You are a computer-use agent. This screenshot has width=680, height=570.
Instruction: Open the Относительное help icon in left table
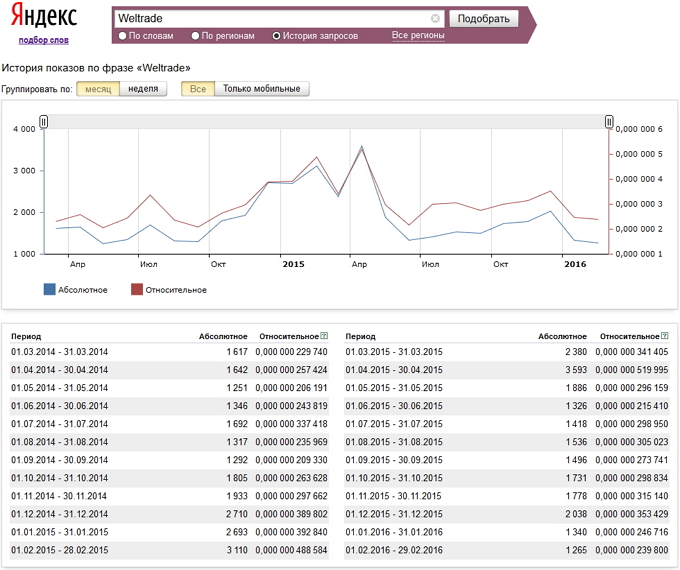coord(324,336)
